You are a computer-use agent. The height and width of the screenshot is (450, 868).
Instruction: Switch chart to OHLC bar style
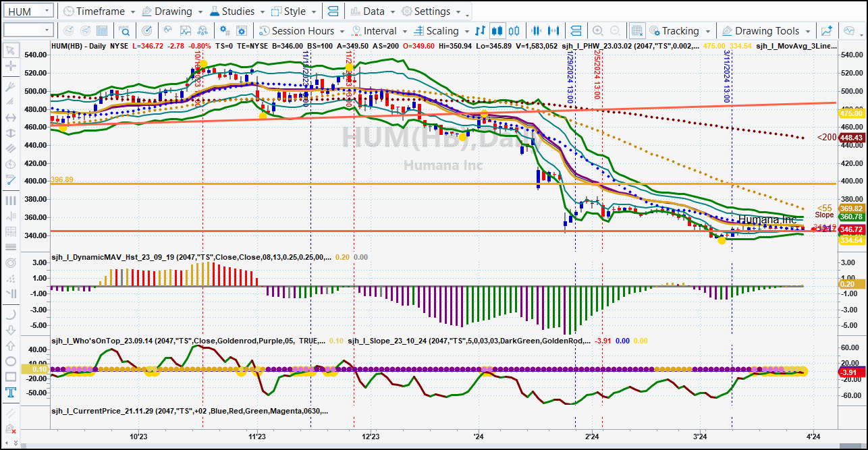[x=481, y=30]
